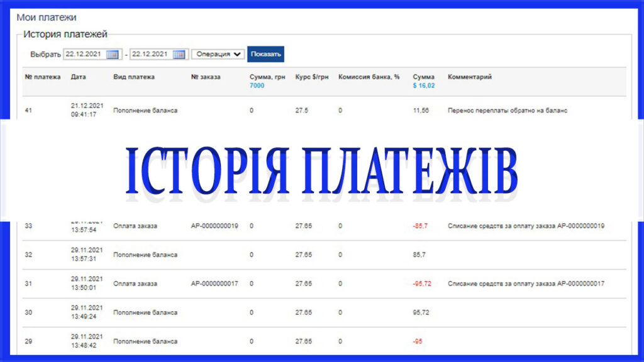Screen dimensions: 644x362
Task: Click the 7000 total under Сумма, грн
Action: [257, 85]
